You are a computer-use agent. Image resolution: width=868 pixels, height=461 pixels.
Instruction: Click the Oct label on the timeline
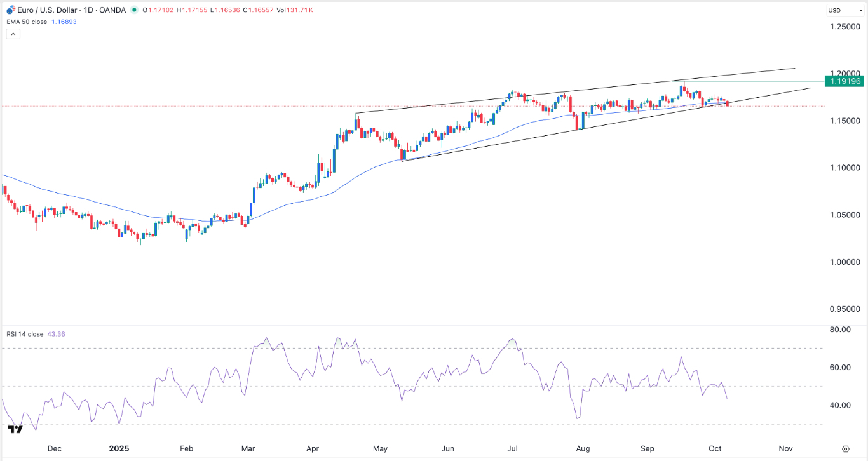coord(715,448)
